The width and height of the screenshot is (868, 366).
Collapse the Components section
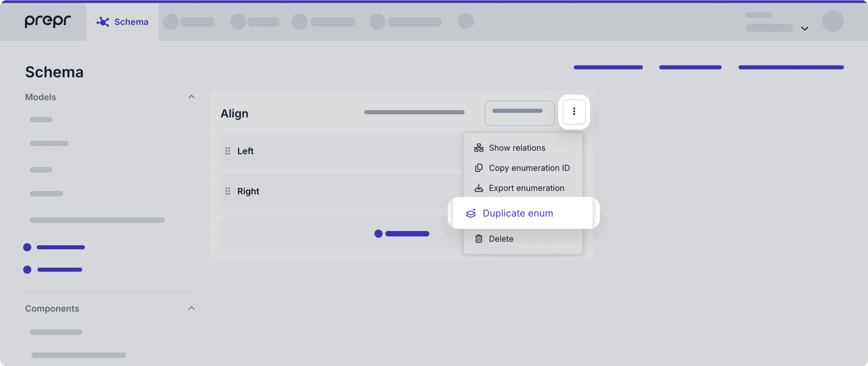point(191,308)
